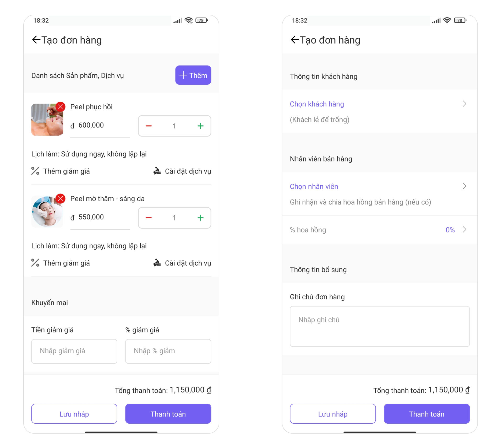Image resolution: width=503 pixels, height=448 pixels.
Task: Focus the Nhập % giảm field
Action: (x=168, y=351)
